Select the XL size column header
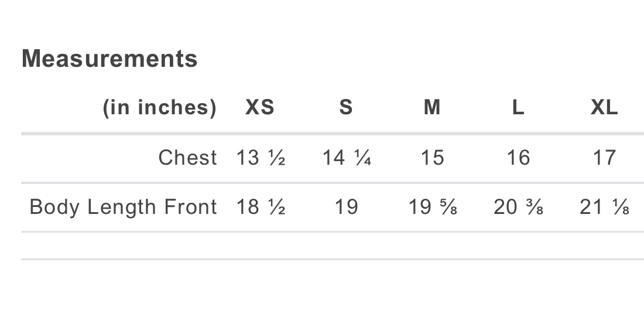Screen dimensions: 644x320 point(604,108)
